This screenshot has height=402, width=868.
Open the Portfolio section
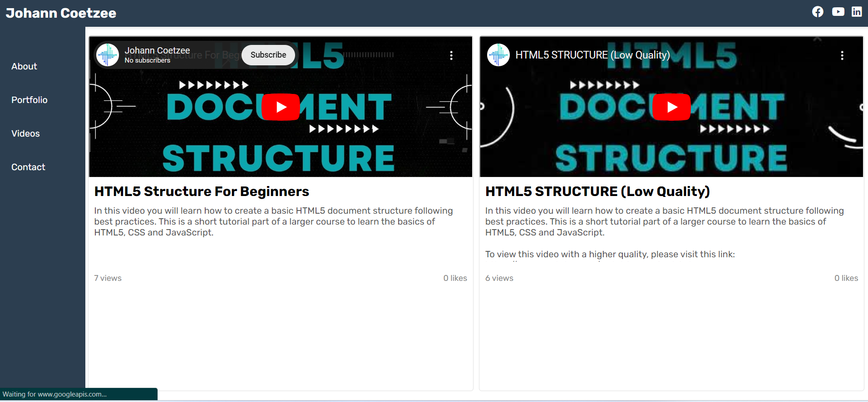click(30, 100)
